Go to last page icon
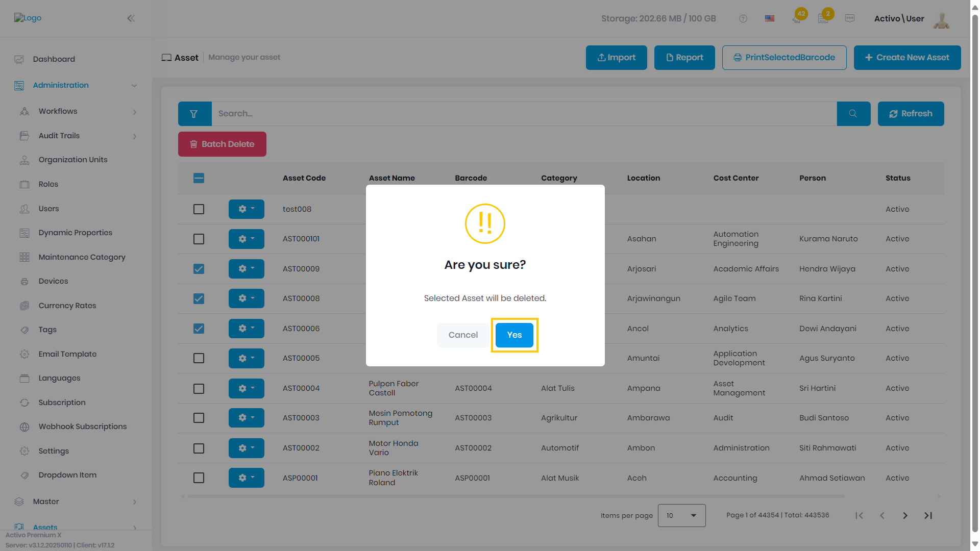Screen dimensions: 980x551 [x=928, y=516]
